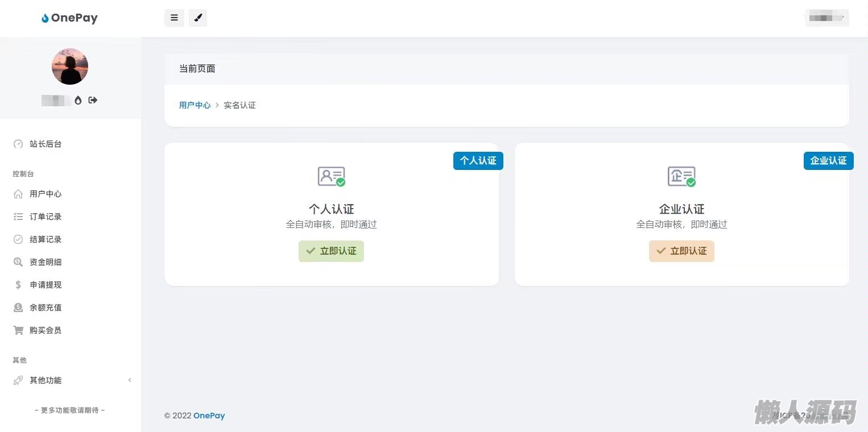Viewport: 868px width, 432px height.
Task: Click 实名认证 breadcrumb text
Action: (240, 105)
